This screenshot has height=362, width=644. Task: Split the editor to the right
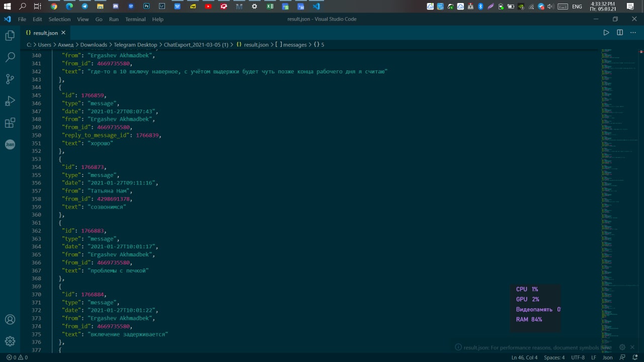click(620, 33)
